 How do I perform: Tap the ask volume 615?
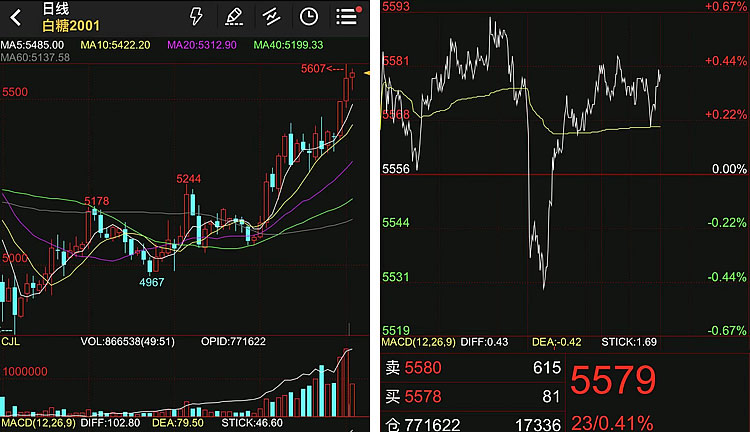pyautogui.click(x=547, y=367)
